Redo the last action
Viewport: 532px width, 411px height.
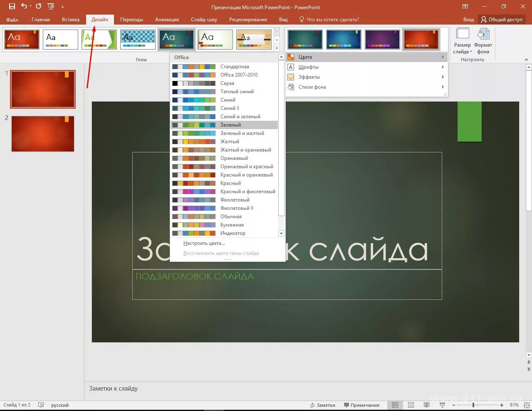(x=39, y=6)
